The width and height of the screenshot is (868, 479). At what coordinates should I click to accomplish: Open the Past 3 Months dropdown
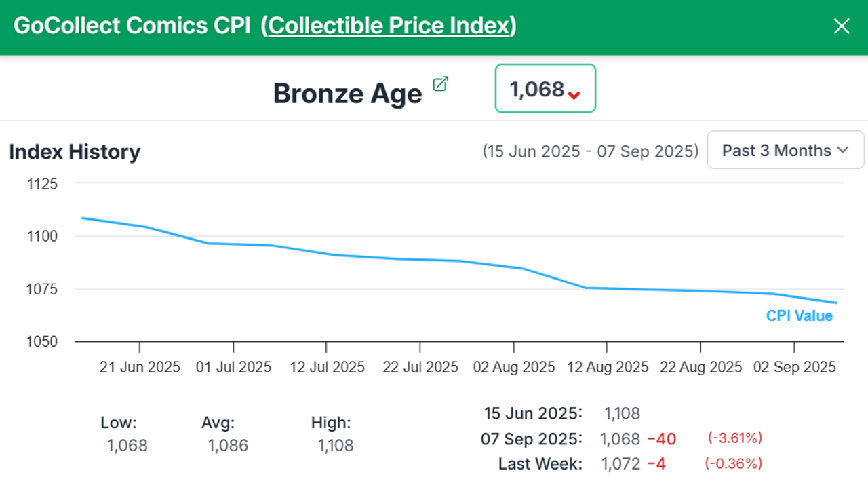785,150
